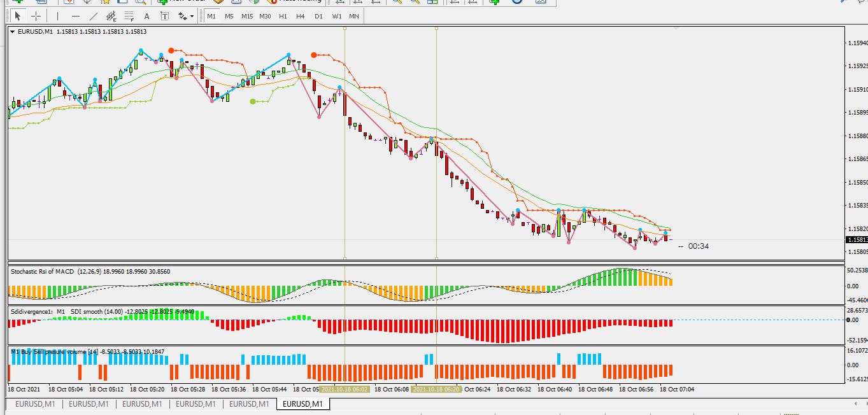
Task: Choose the Fibonacci retracement tool
Action: click(129, 16)
